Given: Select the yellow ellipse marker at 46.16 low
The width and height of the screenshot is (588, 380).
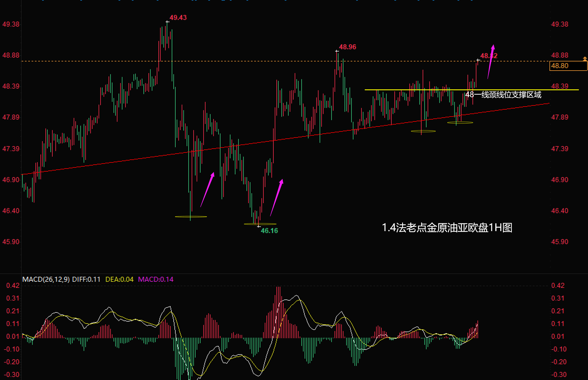Looking at the screenshot, I should [x=260, y=224].
